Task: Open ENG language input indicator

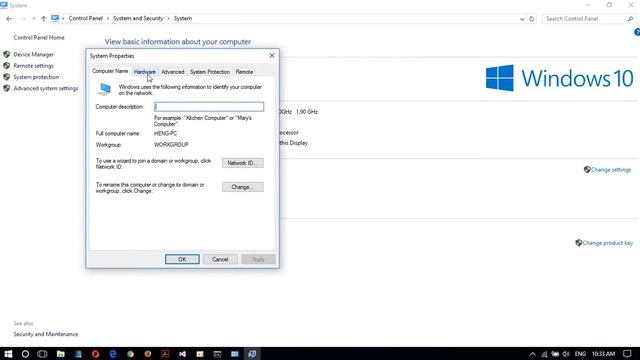Action: pyautogui.click(x=580, y=354)
